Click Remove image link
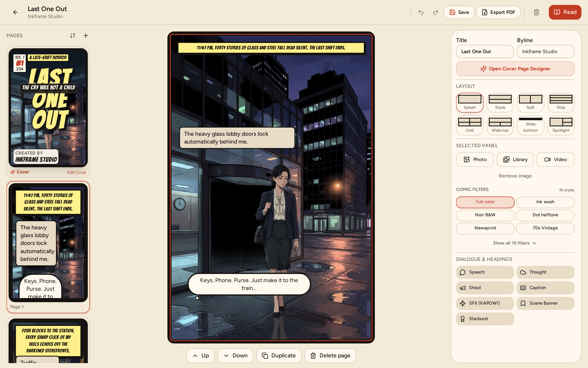588x368 pixels. pyautogui.click(x=515, y=176)
